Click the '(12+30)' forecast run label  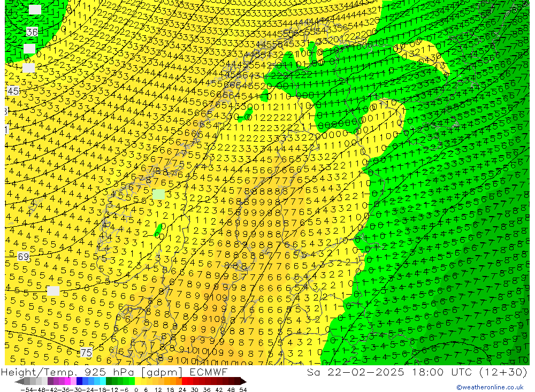(503, 372)
